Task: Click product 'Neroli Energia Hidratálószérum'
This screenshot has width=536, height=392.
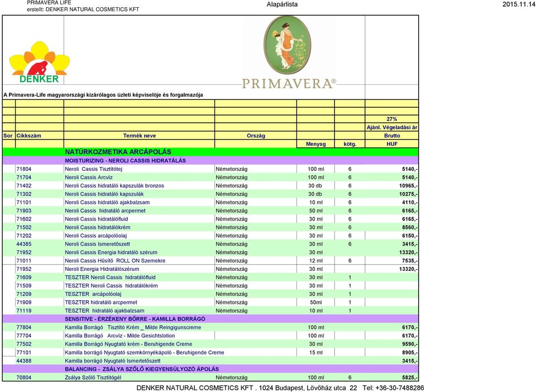Action: 102,269
